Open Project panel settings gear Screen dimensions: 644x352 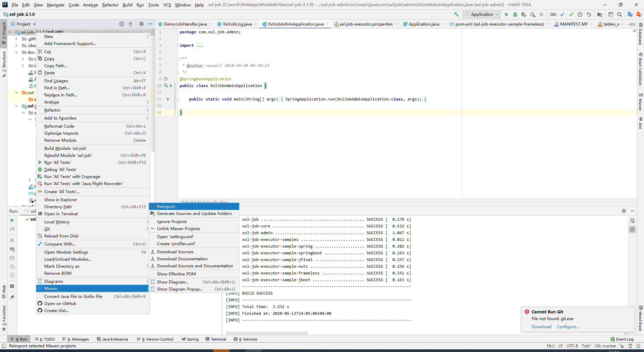142,24
